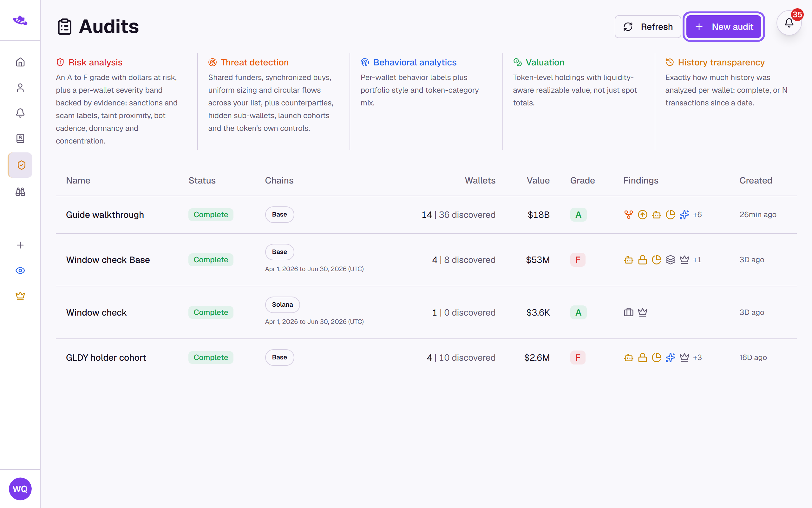Open notifications bell with 35 badge

[789, 23]
